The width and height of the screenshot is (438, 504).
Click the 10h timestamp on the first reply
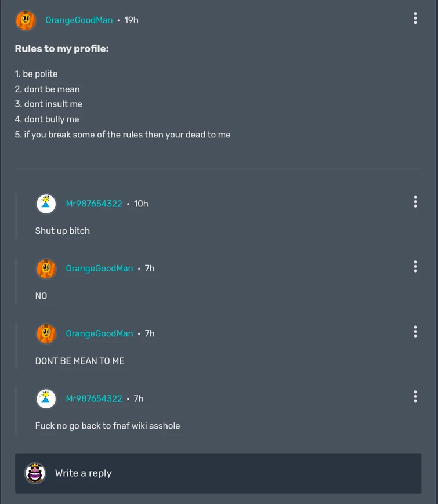pos(140,204)
